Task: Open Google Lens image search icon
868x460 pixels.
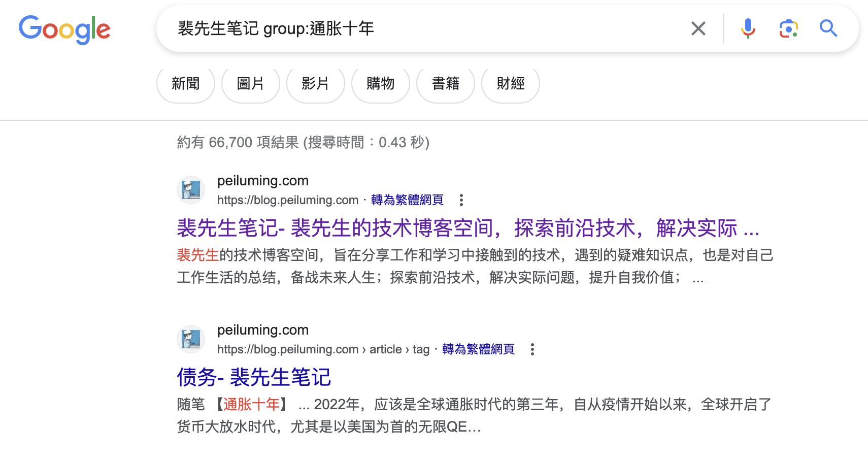Action: 788,28
